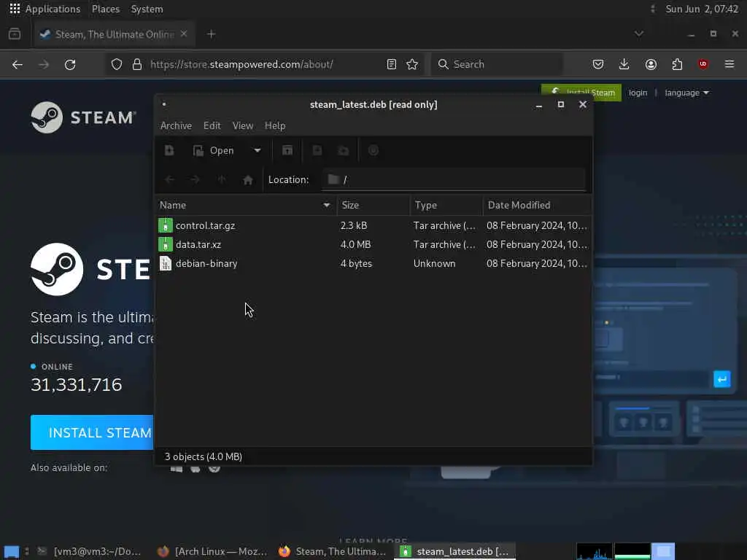This screenshot has height=560, width=747.
Task: Select debian-binary file
Action: 373,263
